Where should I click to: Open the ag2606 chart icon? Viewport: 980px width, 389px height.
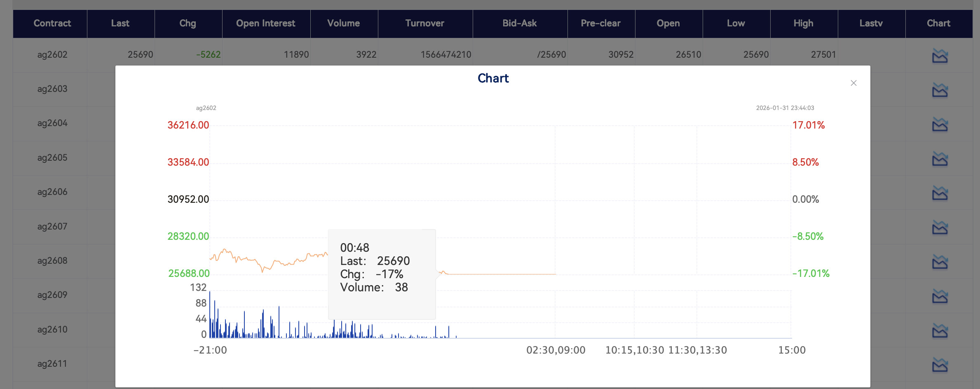[940, 193]
